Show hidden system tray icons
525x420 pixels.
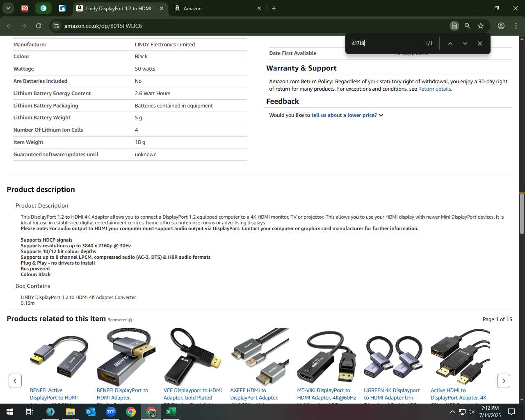(452, 412)
